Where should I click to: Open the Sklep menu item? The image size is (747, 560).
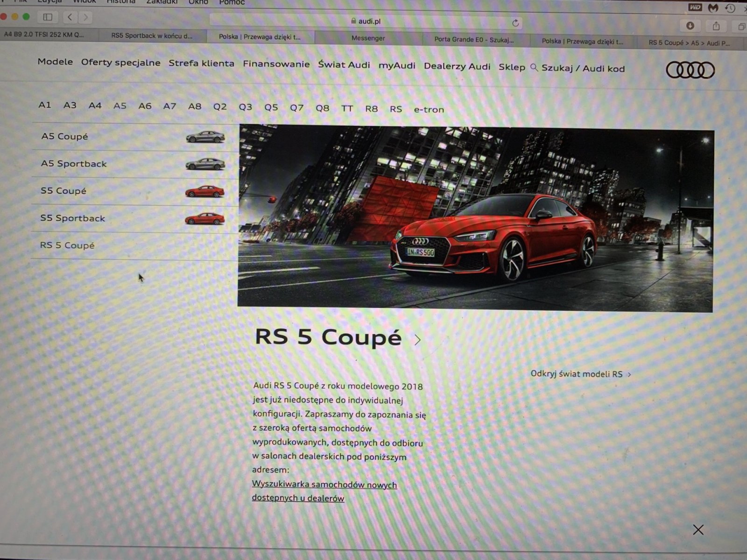512,67
